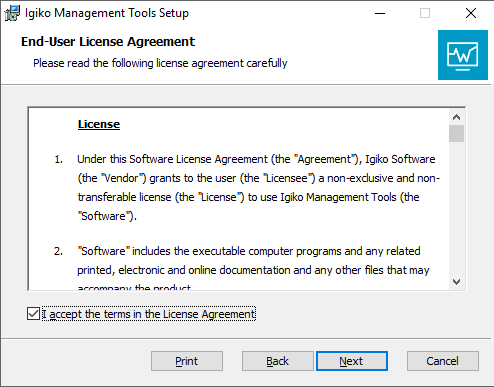This screenshot has height=387, width=494.
Task: Go Back to the previous setup step
Action: pyautogui.click(x=277, y=361)
